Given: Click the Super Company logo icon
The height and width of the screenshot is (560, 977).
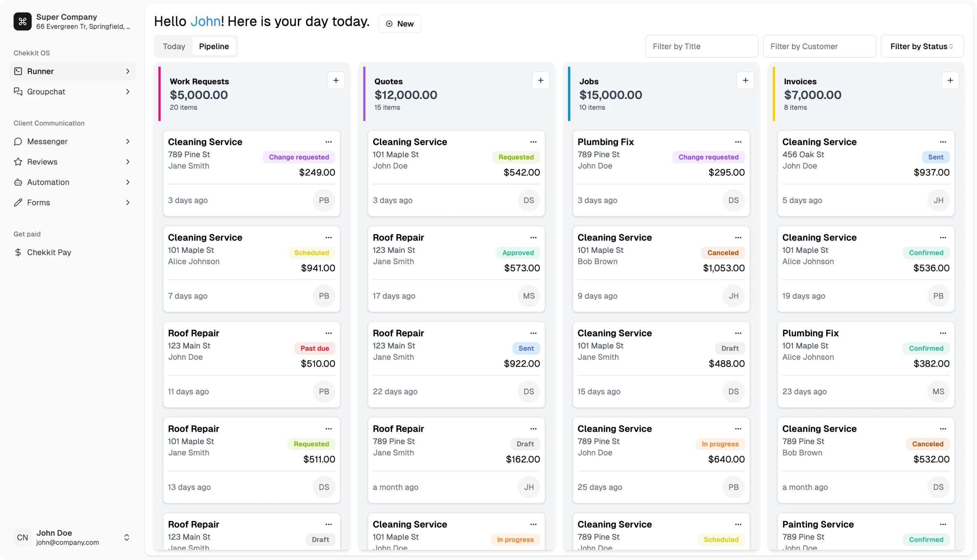Looking at the screenshot, I should tap(22, 22).
